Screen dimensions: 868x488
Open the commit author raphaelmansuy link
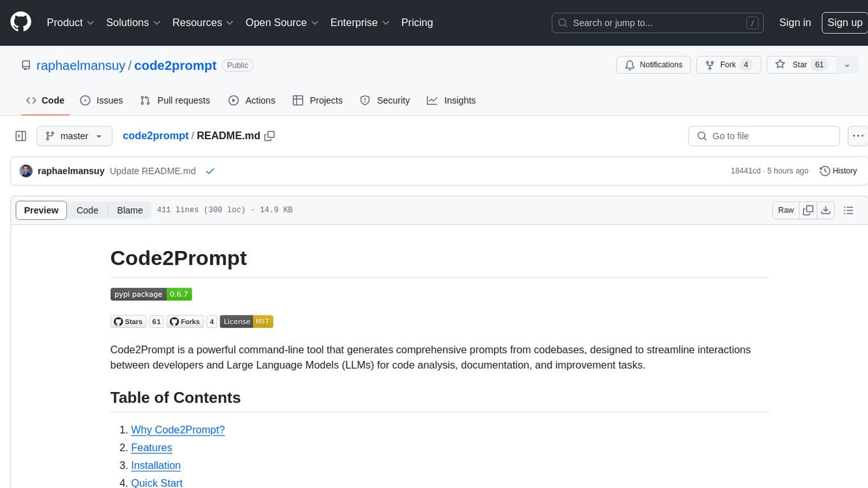tap(71, 171)
